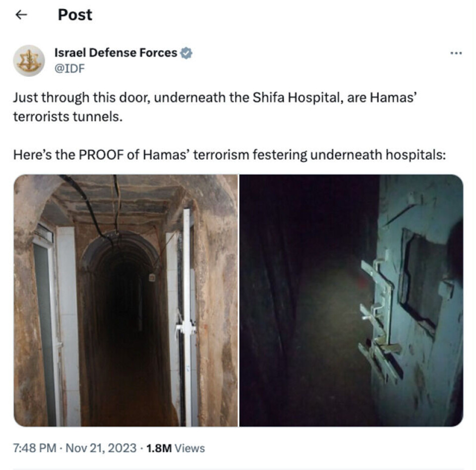
Task: Click the word 'hospitals:' ending the post
Action: tap(416, 155)
